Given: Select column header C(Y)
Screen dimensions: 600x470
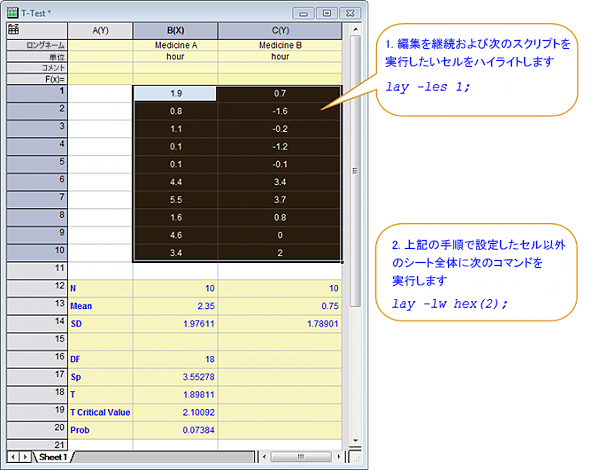Looking at the screenshot, I should (280, 31).
